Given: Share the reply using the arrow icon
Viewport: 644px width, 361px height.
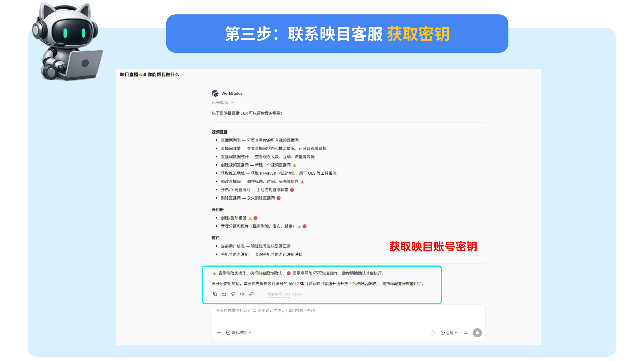Looking at the screenshot, I should (251, 294).
